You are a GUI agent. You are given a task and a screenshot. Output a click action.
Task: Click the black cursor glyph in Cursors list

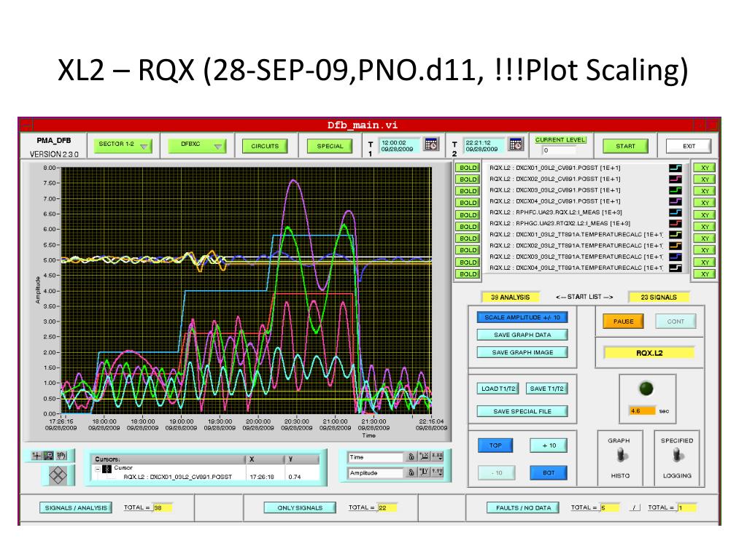pyautogui.click(x=107, y=469)
